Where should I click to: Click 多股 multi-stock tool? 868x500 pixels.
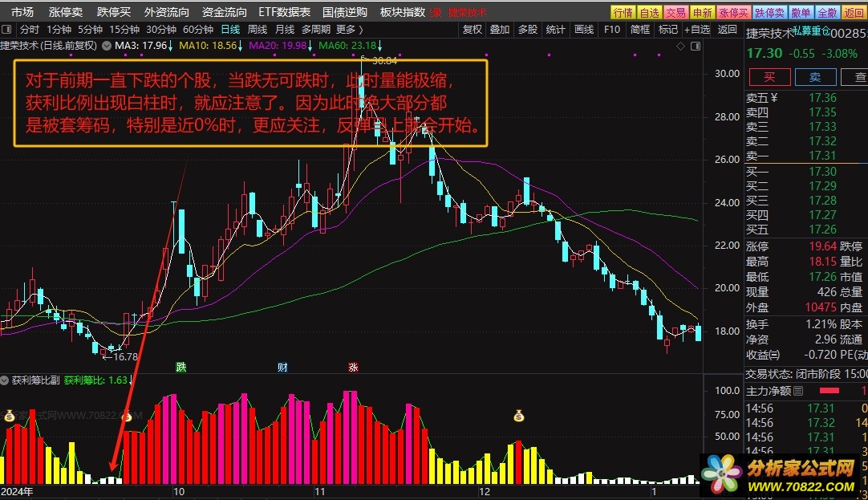[528, 30]
